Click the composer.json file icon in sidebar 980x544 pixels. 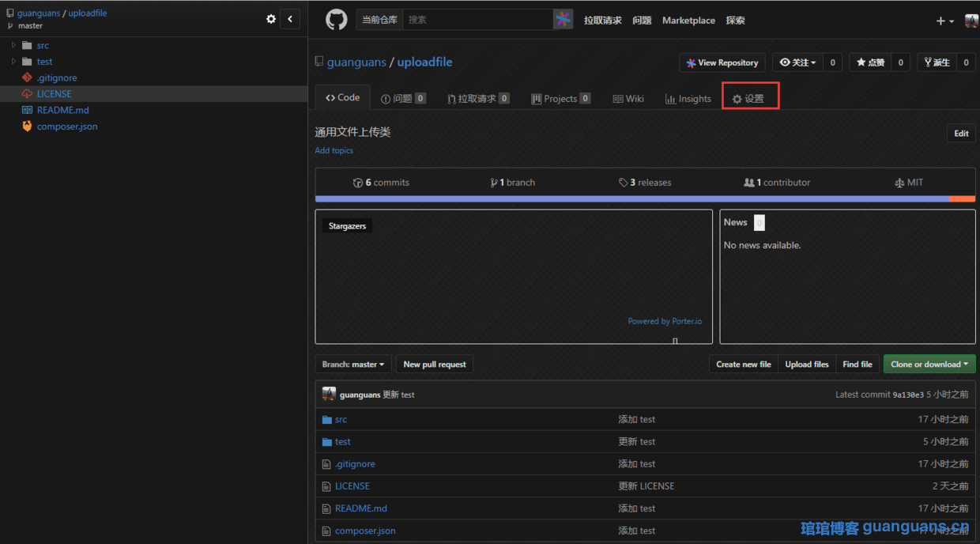click(27, 126)
